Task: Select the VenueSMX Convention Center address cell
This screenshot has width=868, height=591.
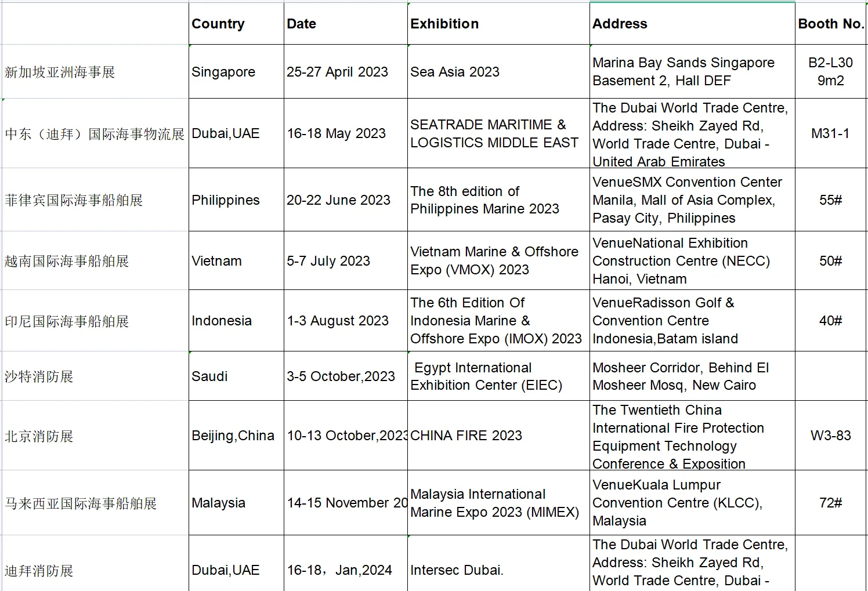Action: 692,200
